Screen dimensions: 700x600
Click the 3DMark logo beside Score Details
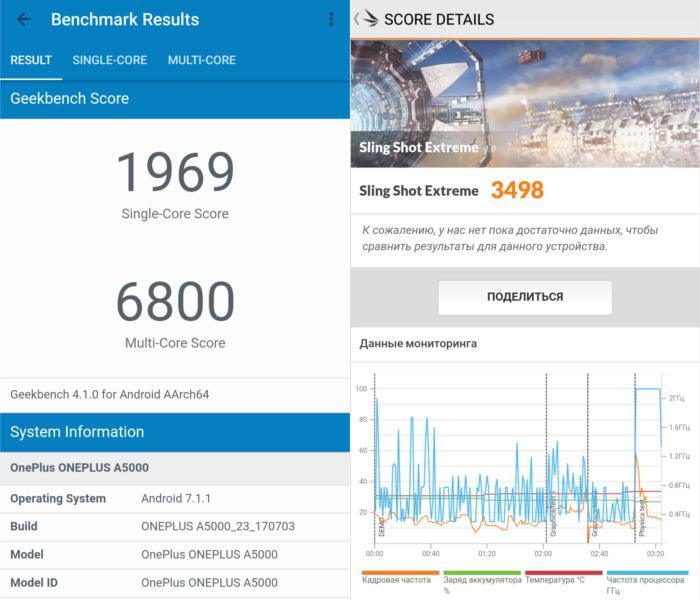point(370,19)
